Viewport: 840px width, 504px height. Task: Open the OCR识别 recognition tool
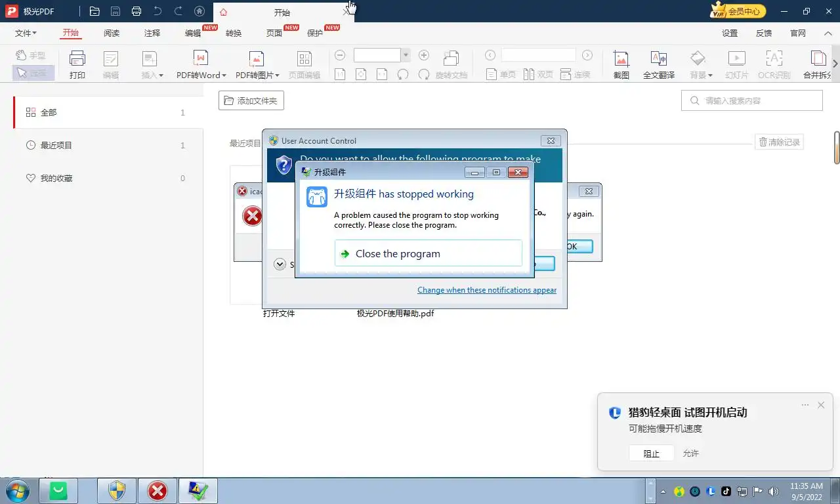point(774,64)
